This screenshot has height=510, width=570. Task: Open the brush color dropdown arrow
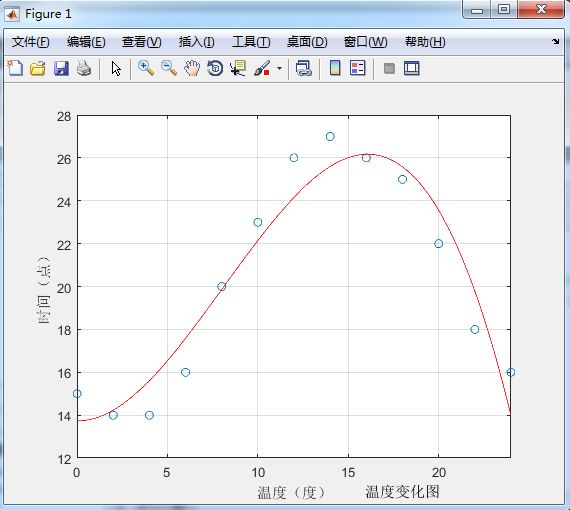click(x=279, y=68)
